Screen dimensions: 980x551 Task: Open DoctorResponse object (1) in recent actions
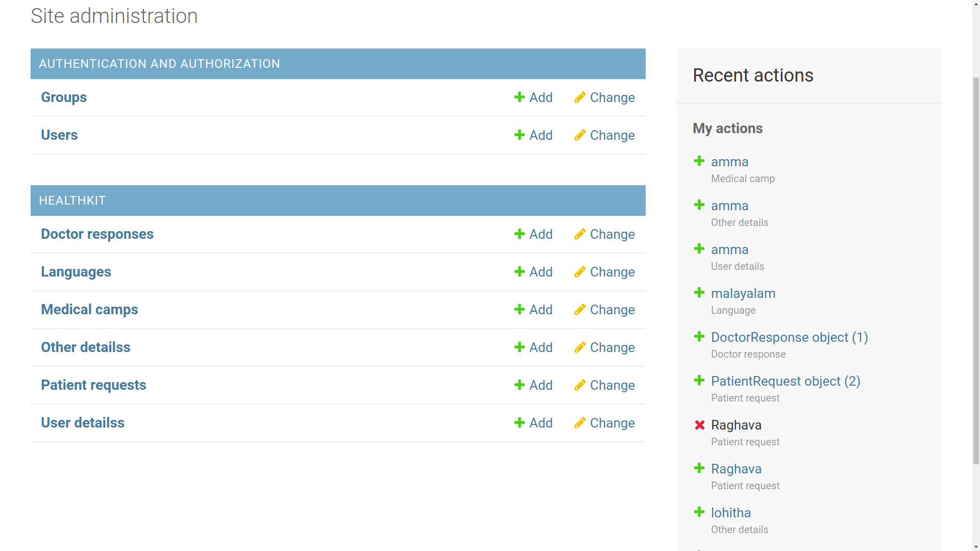coord(789,337)
